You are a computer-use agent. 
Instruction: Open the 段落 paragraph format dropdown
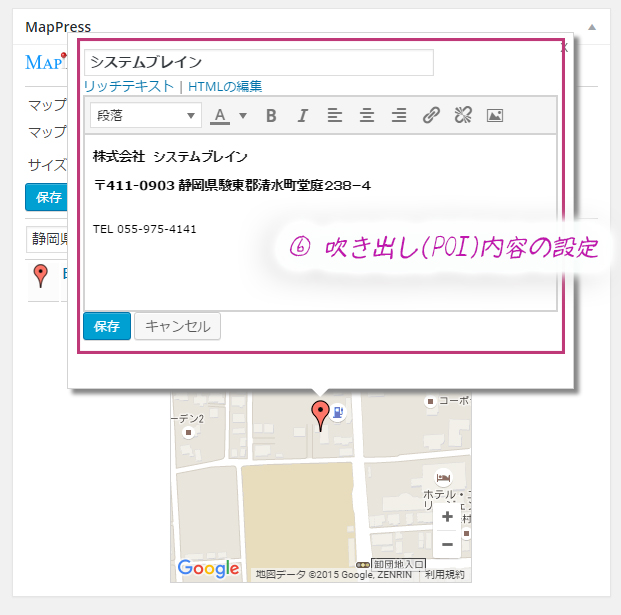pyautogui.click(x=145, y=115)
